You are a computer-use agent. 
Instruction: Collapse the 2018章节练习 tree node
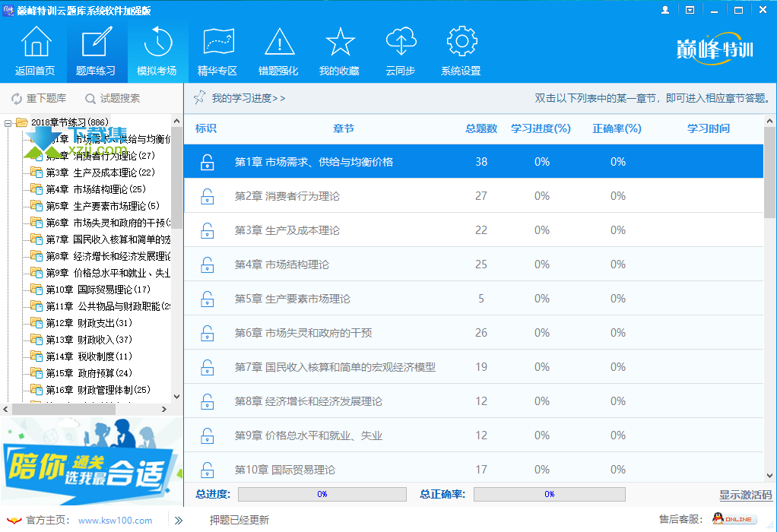(x=8, y=123)
